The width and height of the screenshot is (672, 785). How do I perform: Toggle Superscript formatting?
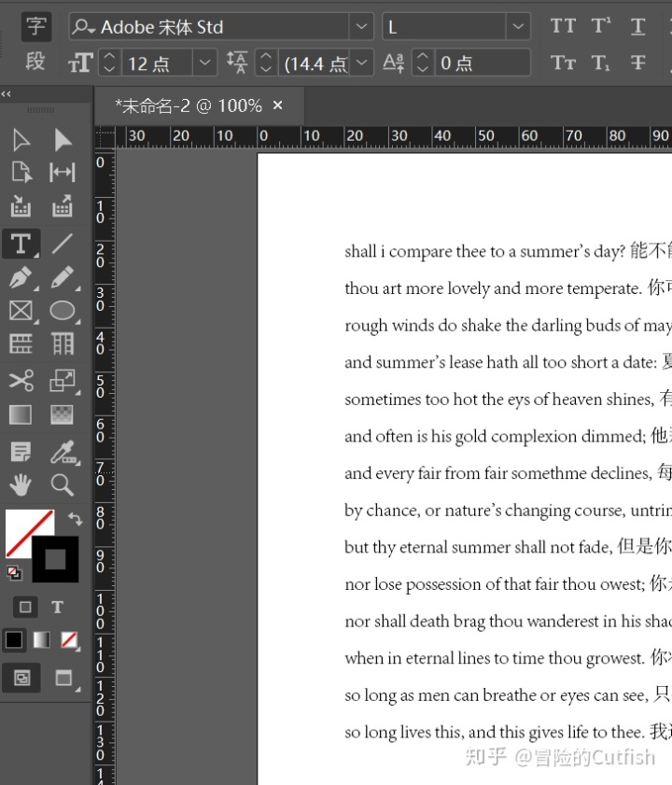[601, 25]
